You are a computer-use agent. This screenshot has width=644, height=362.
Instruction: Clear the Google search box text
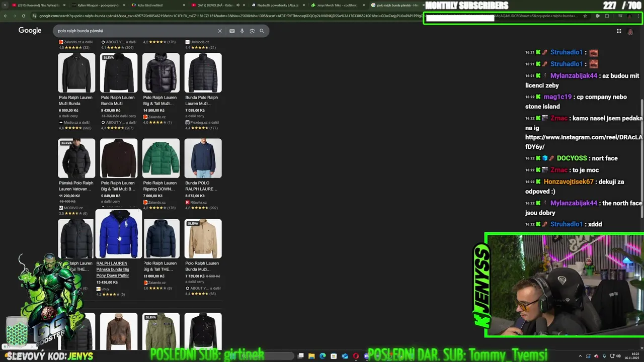(x=219, y=31)
